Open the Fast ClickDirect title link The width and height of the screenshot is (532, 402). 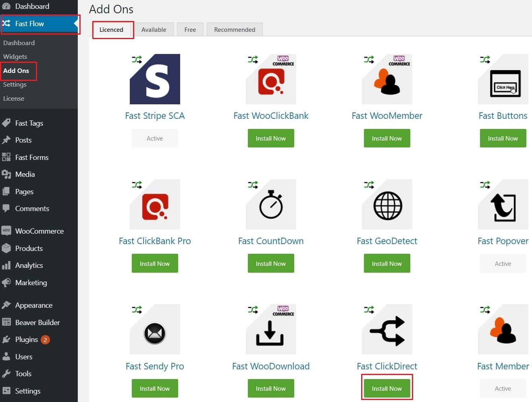pyautogui.click(x=387, y=366)
